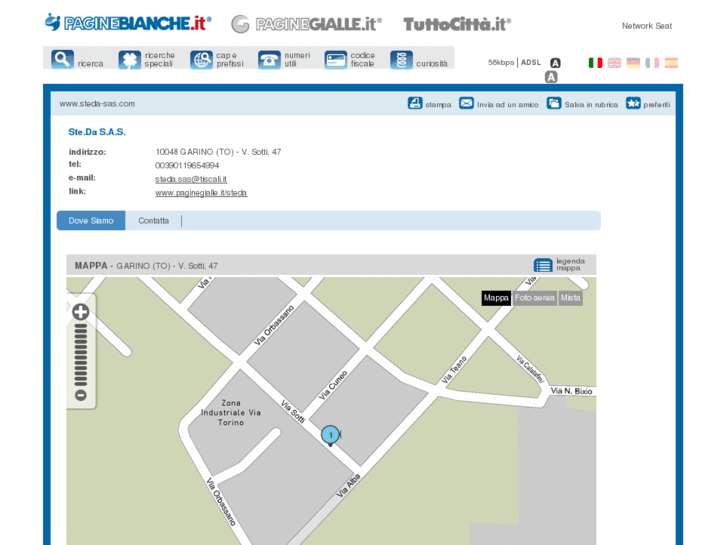The height and width of the screenshot is (545, 727).
Task: Click the Via N. Bixio street label
Action: (571, 391)
